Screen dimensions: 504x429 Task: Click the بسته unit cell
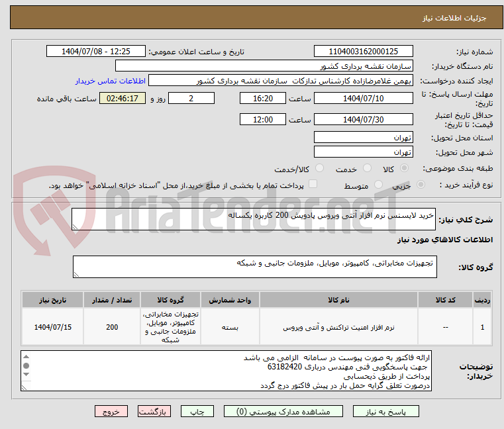(230, 327)
